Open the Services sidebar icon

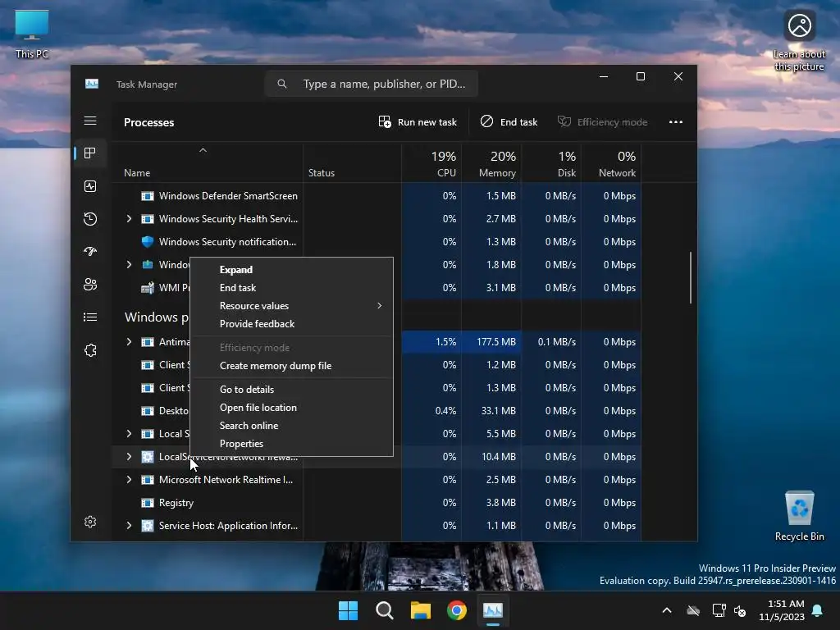(x=90, y=350)
